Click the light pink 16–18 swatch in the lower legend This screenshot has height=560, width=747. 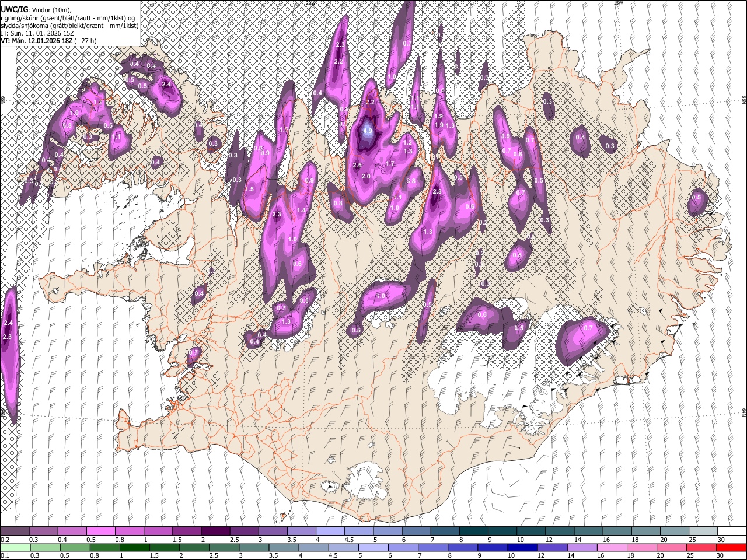[612, 547]
